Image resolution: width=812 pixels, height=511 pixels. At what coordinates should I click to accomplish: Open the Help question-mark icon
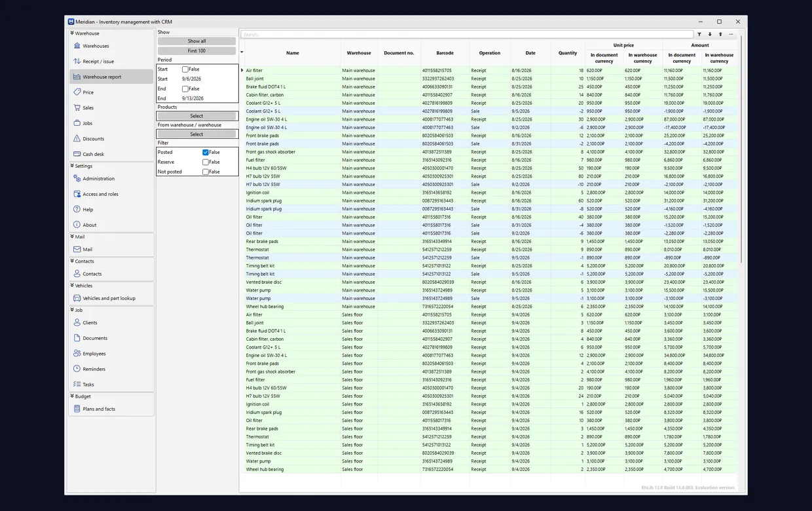(77, 210)
